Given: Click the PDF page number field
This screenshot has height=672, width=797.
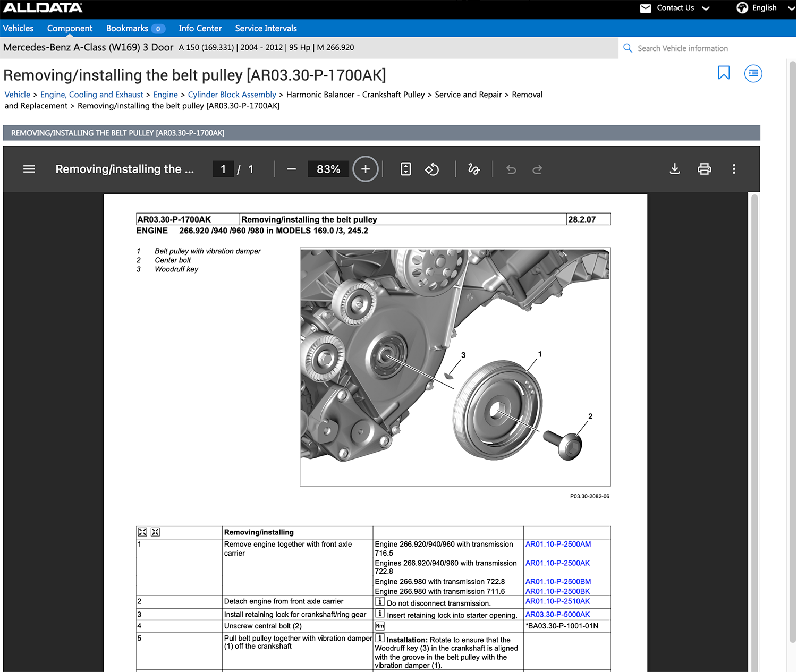Looking at the screenshot, I should coord(223,169).
